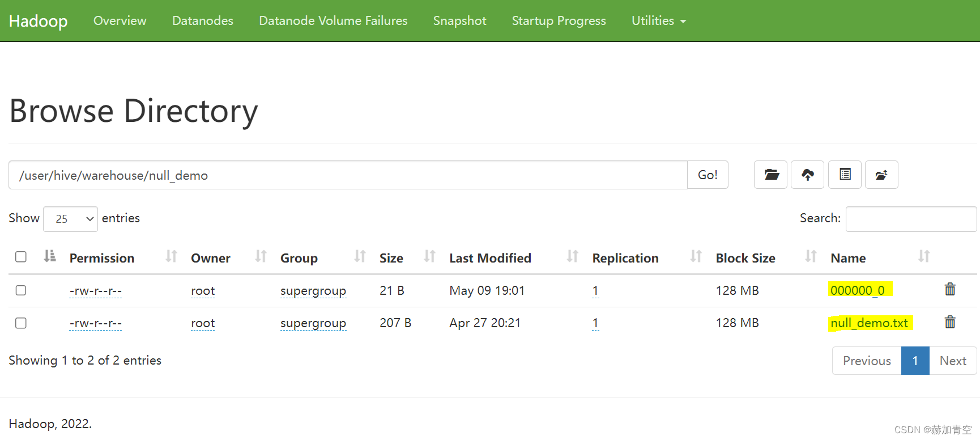Click the Go! button
Image resolution: width=980 pixels, height=440 pixels.
pyautogui.click(x=708, y=175)
